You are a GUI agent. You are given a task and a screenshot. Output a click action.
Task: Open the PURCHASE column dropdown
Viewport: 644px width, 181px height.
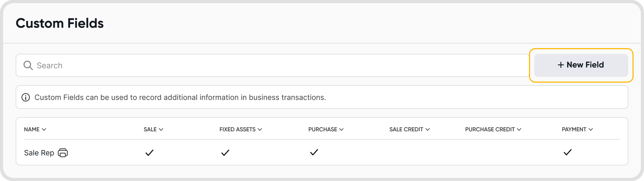click(342, 129)
